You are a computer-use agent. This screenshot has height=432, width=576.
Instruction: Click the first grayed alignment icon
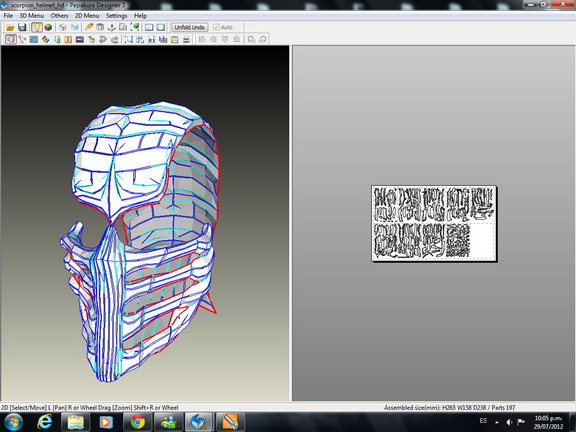click(x=202, y=39)
